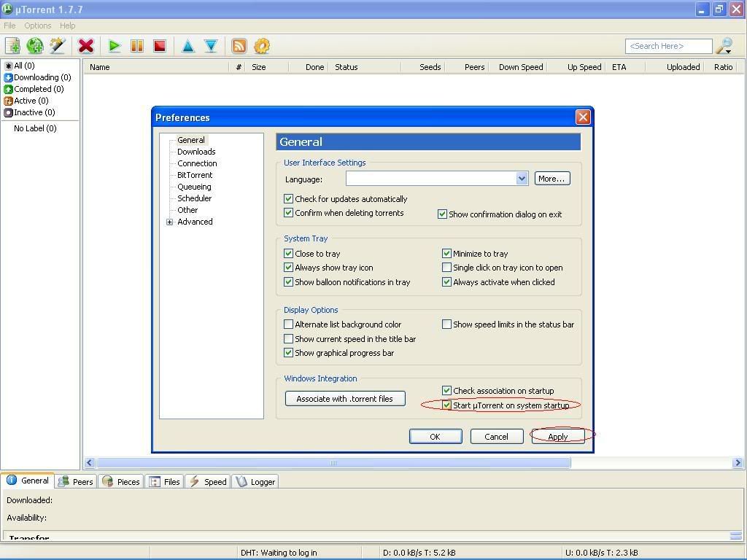Open Preferences gear icon in toolbar

coord(262,46)
